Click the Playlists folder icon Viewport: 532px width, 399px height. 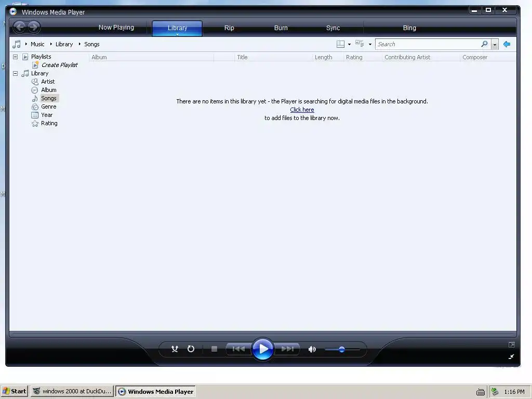coord(25,57)
